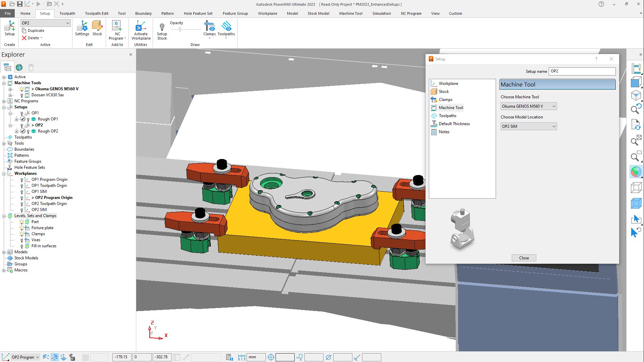Screen dimensions: 644x362
Task: Toggle the Rough OP1 toolpath checkbox
Action: point(22,119)
